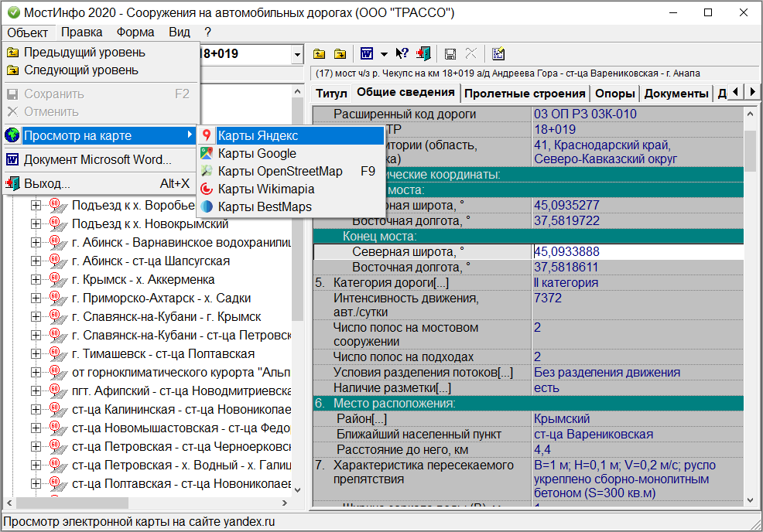Click the exit door toolbar icon
The width and height of the screenshot is (763, 532).
[423, 54]
